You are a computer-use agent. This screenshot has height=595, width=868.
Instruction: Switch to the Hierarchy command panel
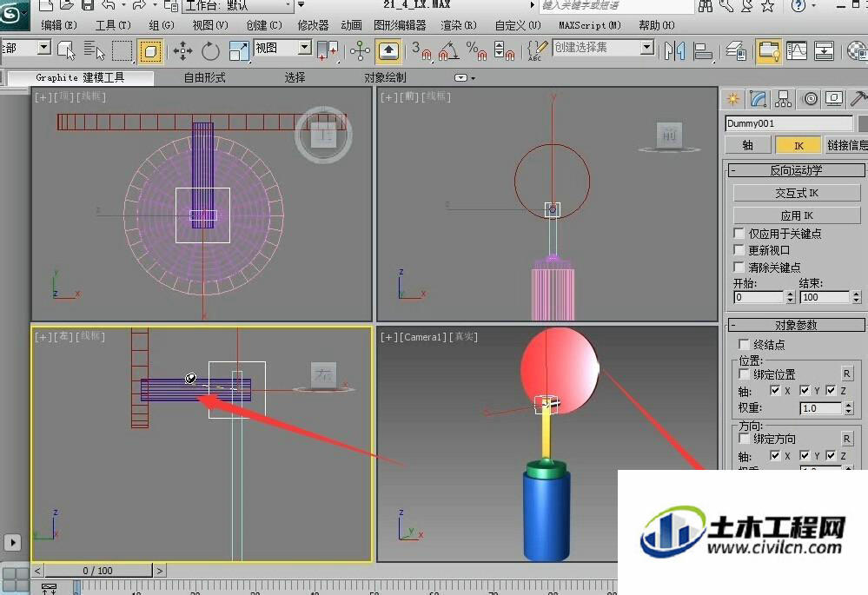tap(784, 99)
